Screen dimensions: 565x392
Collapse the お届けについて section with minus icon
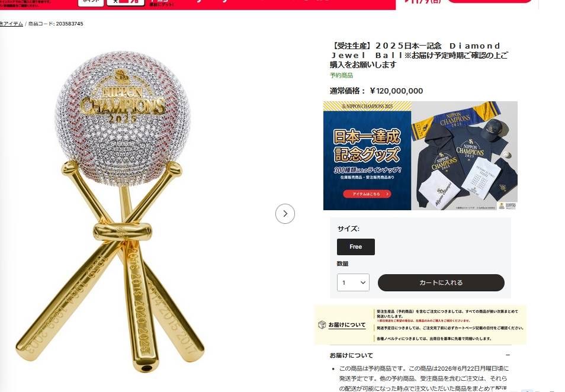(508, 355)
